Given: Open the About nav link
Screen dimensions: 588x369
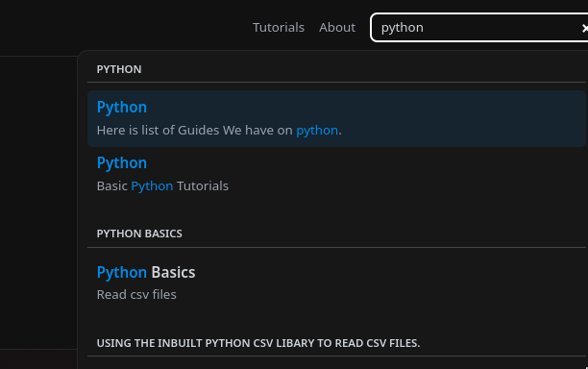Looking at the screenshot, I should point(337,27).
